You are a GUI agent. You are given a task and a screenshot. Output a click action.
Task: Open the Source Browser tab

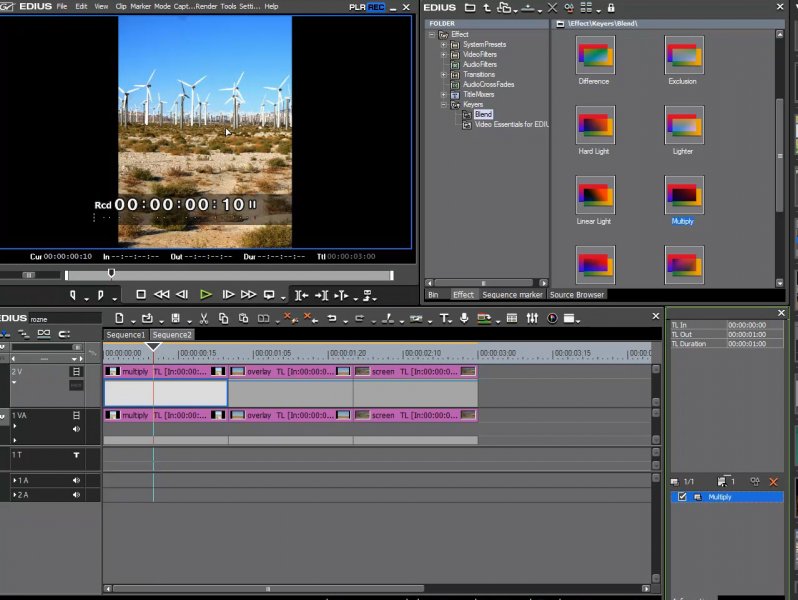pyautogui.click(x=577, y=295)
